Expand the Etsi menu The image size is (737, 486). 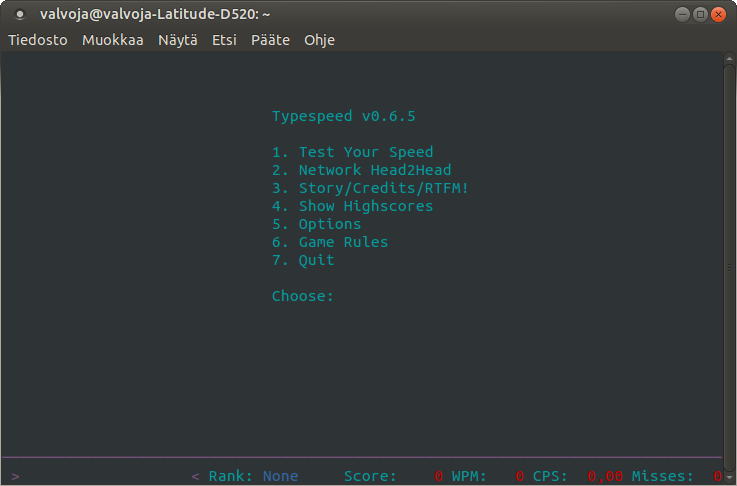tap(224, 40)
